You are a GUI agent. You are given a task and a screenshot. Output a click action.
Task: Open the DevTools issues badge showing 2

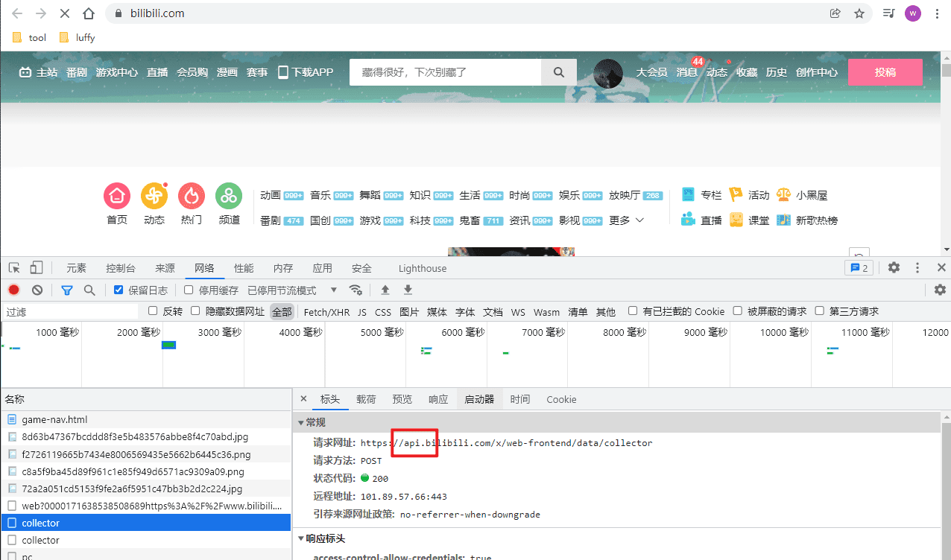[x=857, y=268]
